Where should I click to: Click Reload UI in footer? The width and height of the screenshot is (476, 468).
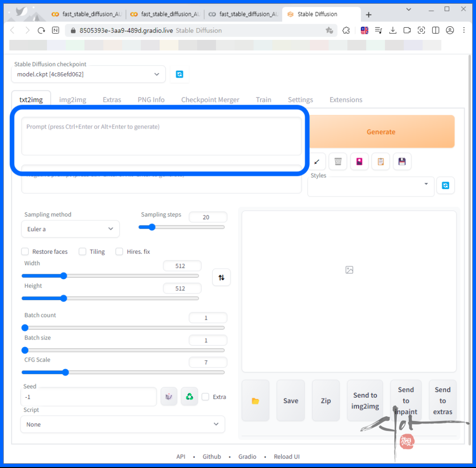tap(286, 457)
